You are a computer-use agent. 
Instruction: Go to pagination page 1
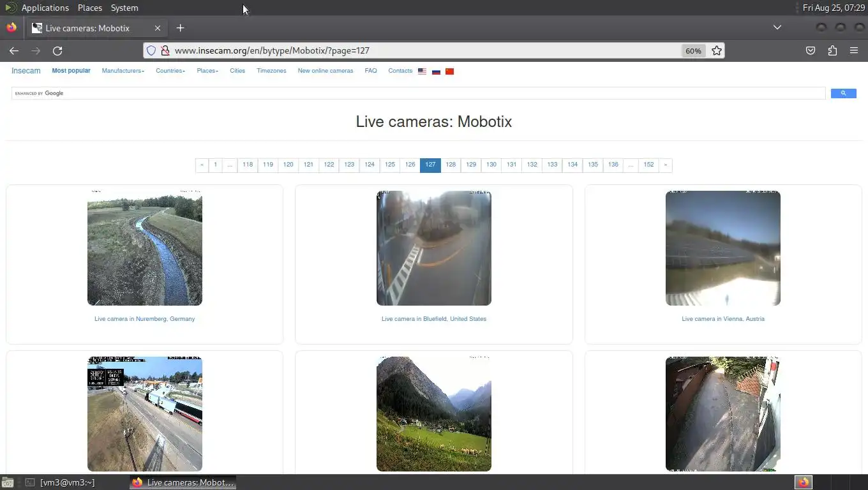[215, 165]
